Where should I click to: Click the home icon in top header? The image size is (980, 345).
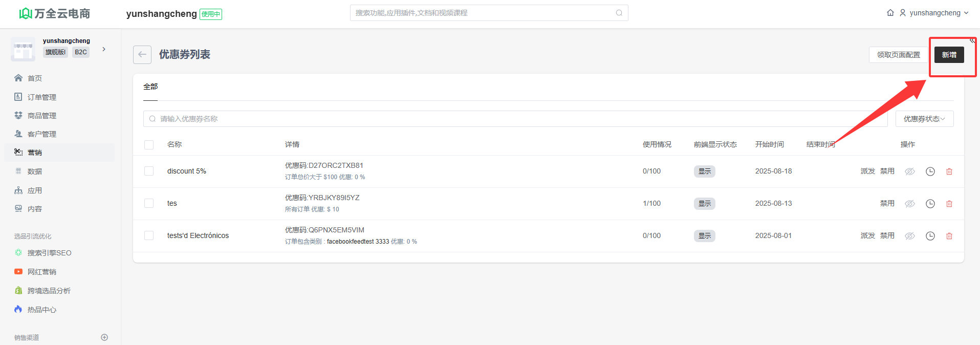click(x=890, y=13)
